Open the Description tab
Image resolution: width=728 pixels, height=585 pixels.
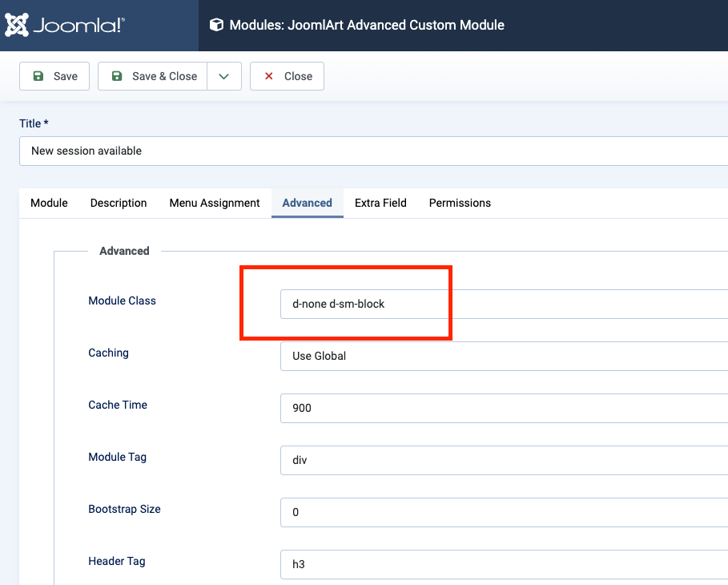coord(119,203)
